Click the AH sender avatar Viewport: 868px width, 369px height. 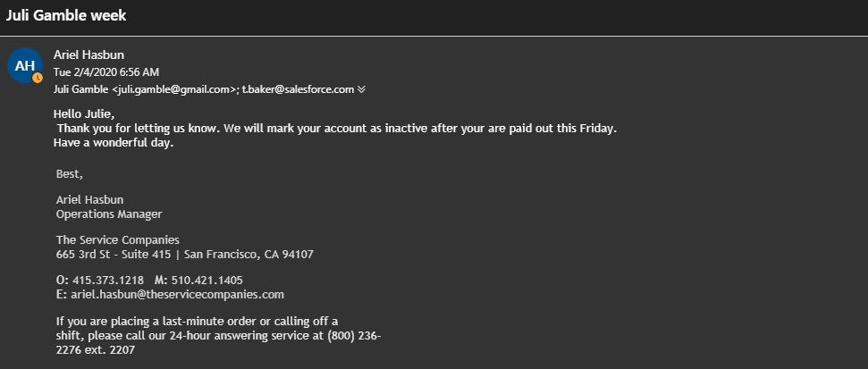(25, 65)
